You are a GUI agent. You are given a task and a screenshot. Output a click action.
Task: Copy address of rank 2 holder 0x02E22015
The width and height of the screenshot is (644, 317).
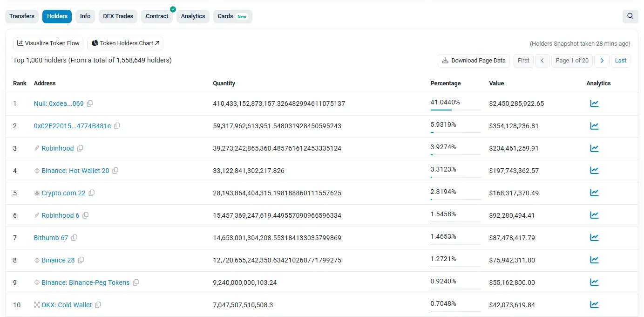pos(117,125)
